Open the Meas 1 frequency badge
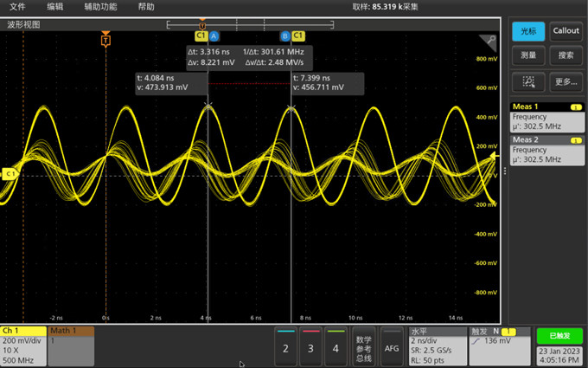 click(x=546, y=117)
